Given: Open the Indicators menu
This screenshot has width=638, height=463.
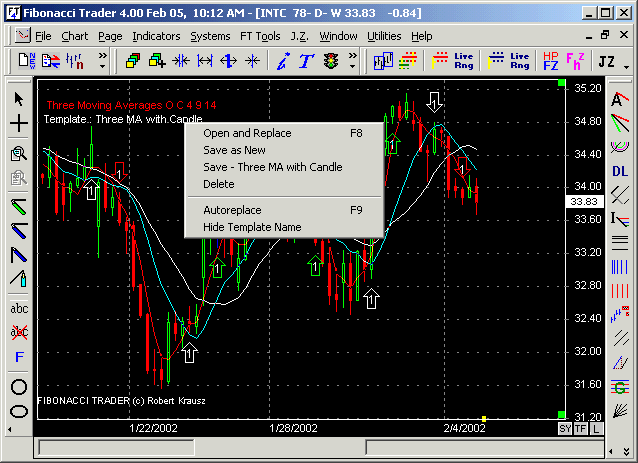Looking at the screenshot, I should point(156,36).
